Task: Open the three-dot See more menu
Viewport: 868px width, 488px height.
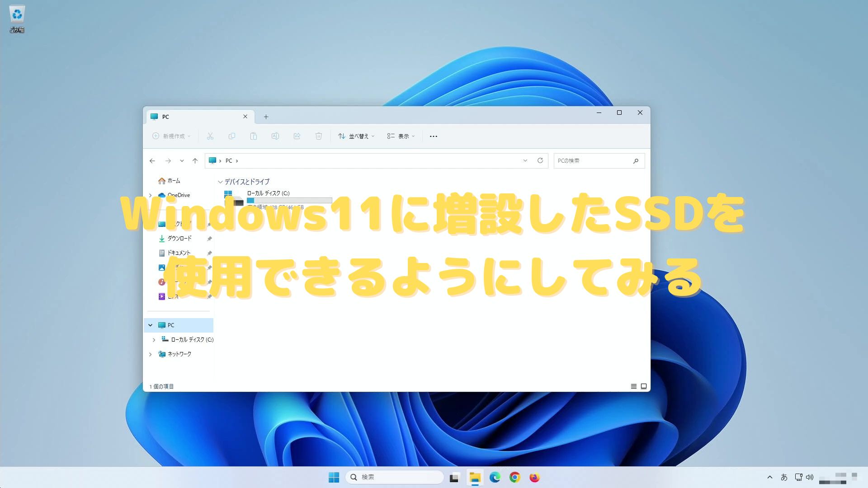Action: coord(434,136)
